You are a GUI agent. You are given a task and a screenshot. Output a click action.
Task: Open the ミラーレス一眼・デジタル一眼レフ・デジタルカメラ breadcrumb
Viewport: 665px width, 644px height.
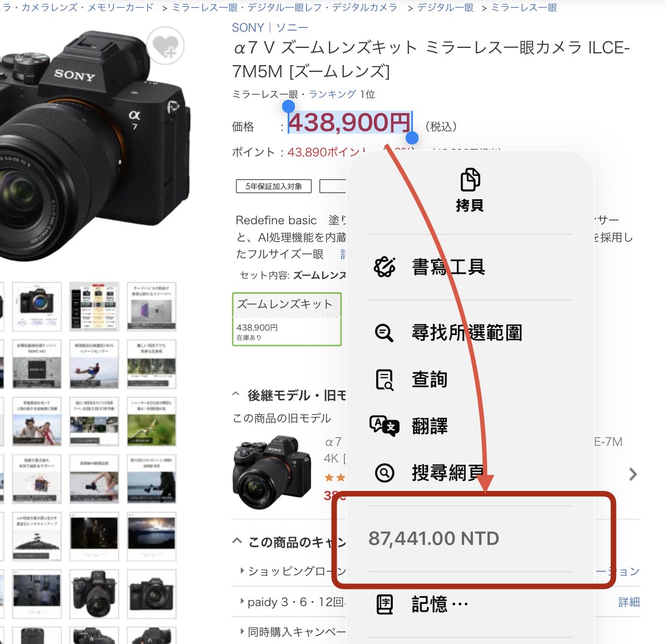pos(284,8)
